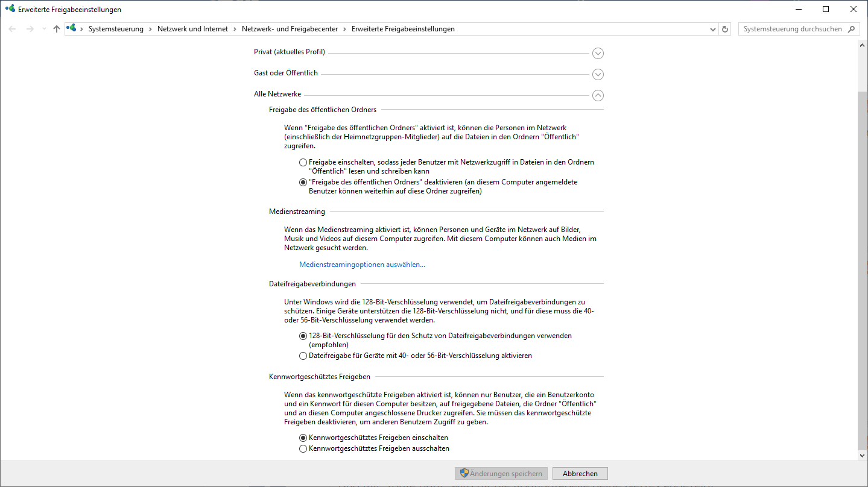Click the Alle Netzwerke heading text
Viewport: 868px width, 487px height.
point(277,94)
